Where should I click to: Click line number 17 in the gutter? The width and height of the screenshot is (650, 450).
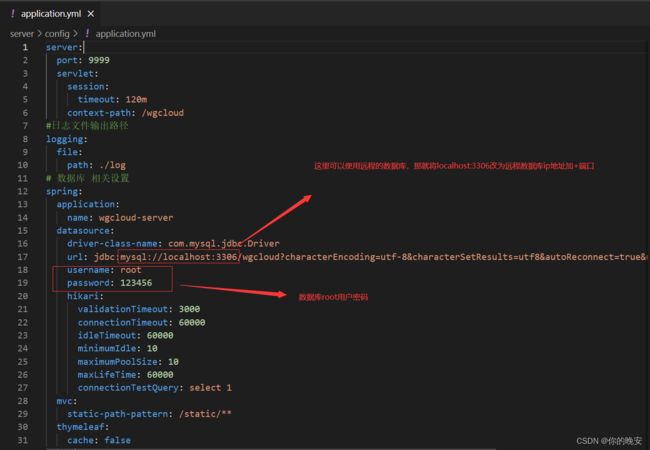[x=23, y=256]
